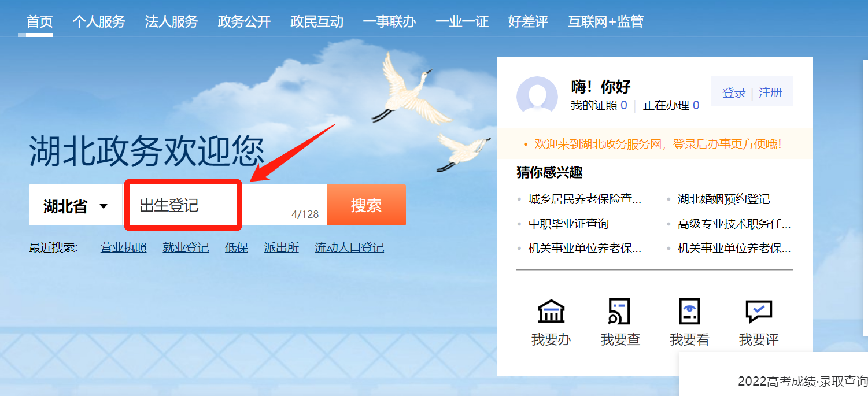This screenshot has height=396, width=868.
Task: Open the 好差评 navigation item
Action: pos(528,22)
